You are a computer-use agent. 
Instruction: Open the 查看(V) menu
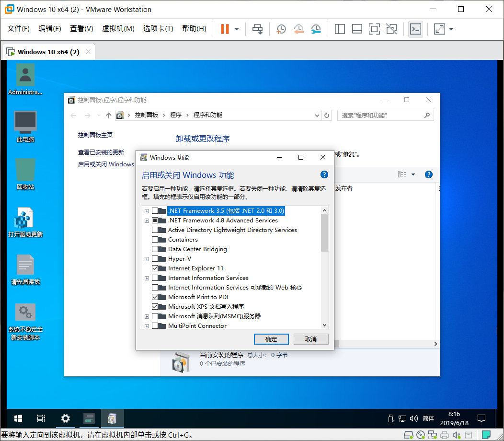point(81,29)
